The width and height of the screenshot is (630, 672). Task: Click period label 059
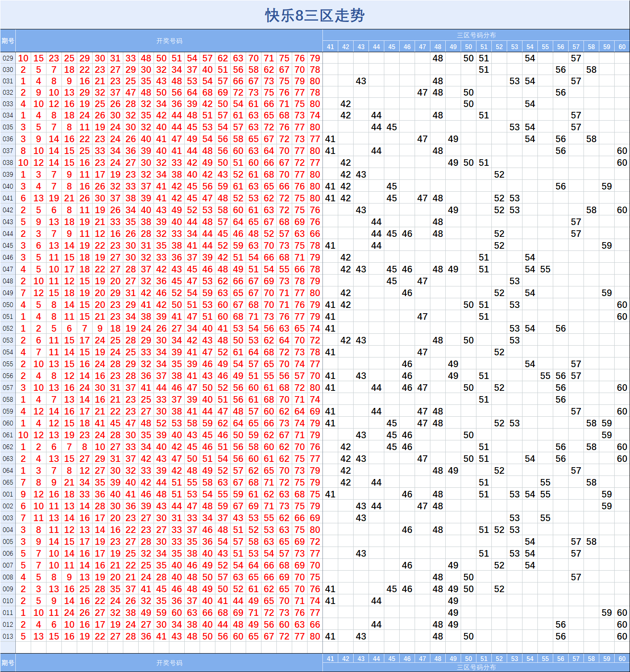coord(8,411)
